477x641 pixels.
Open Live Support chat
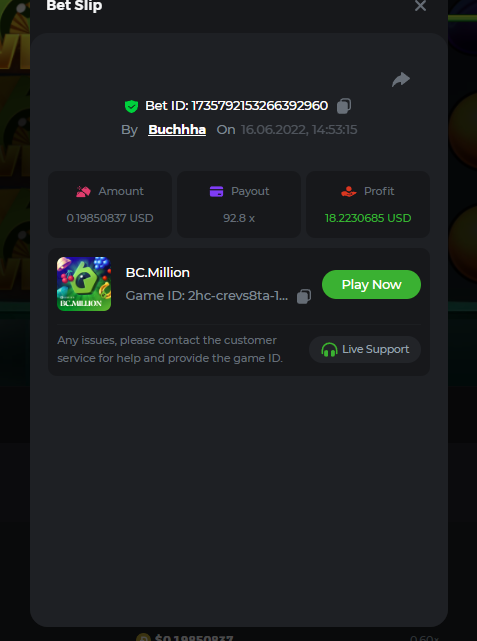point(365,350)
